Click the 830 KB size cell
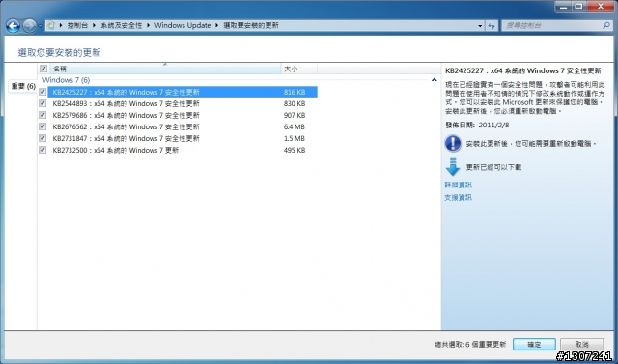The height and width of the screenshot is (364, 618). click(x=295, y=103)
